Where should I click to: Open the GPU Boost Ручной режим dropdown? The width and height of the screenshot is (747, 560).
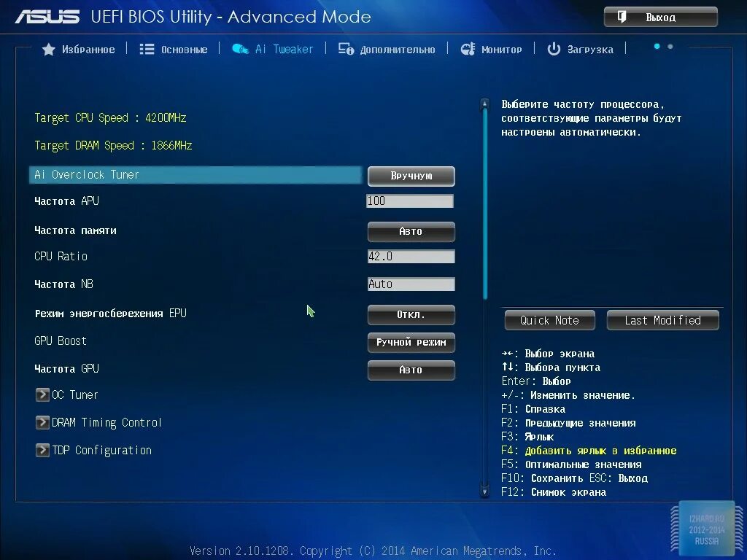(411, 343)
